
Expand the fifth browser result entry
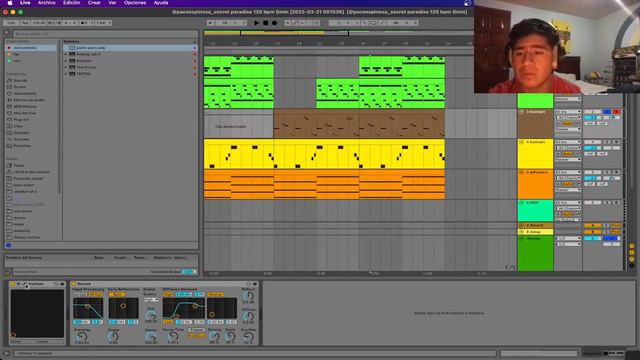click(x=66, y=74)
